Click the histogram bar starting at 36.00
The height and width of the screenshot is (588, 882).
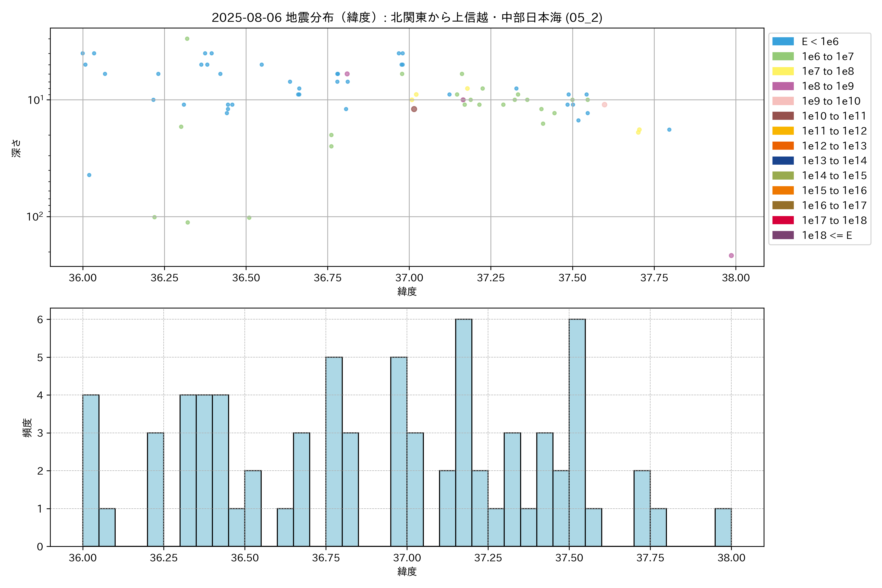pyautogui.click(x=91, y=471)
